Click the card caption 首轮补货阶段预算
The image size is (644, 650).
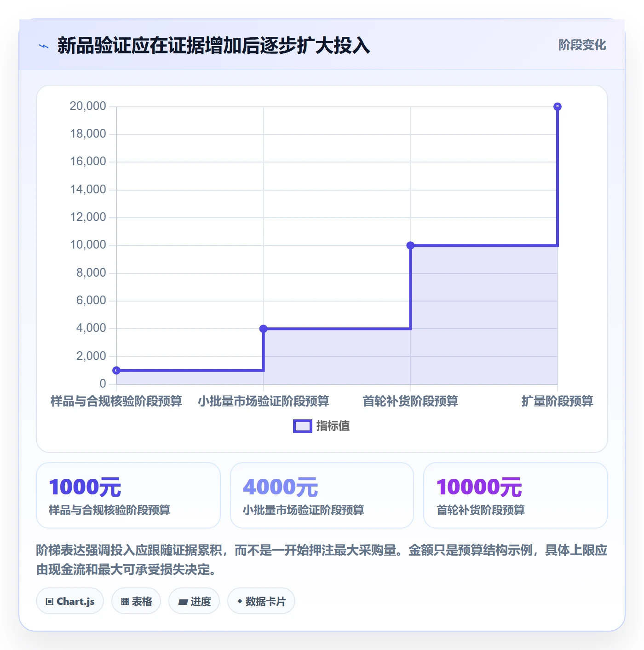point(481,510)
